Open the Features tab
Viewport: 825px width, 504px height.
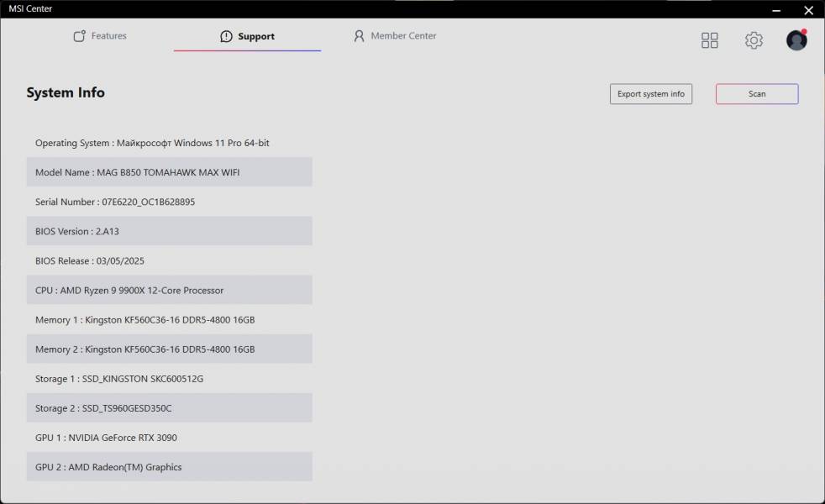coord(100,36)
